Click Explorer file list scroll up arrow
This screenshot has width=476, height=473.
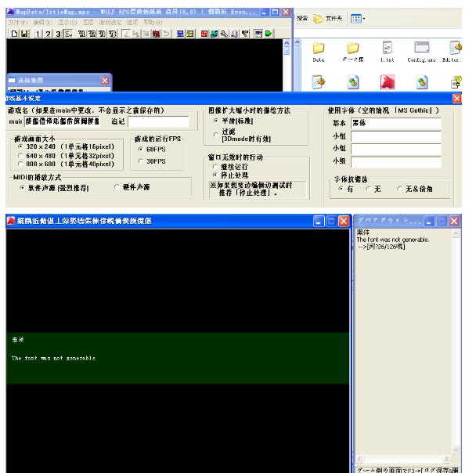[x=297, y=42]
